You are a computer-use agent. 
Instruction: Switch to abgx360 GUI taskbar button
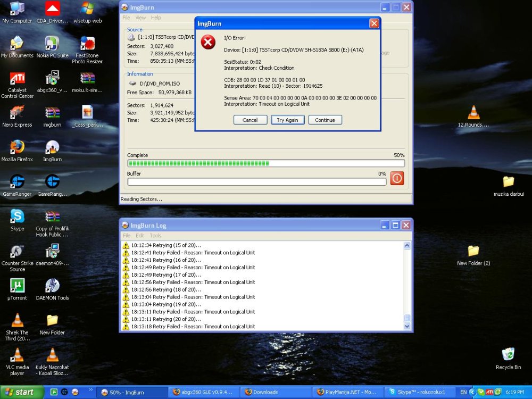(204, 392)
